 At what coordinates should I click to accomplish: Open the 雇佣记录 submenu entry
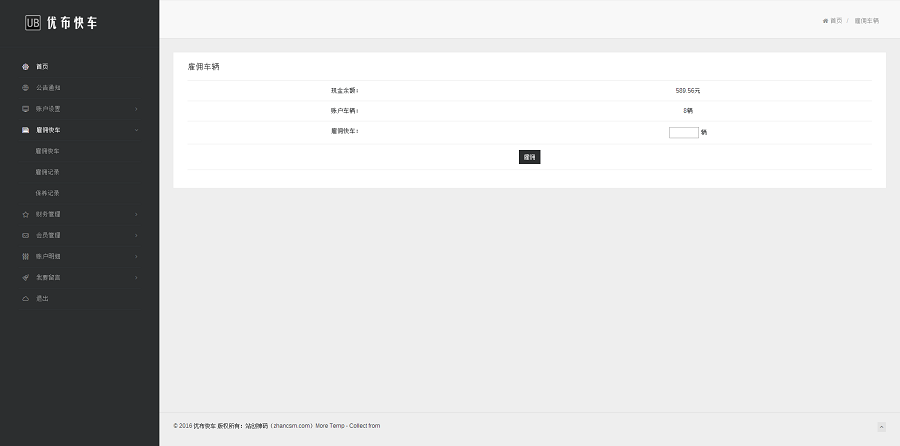click(47, 172)
